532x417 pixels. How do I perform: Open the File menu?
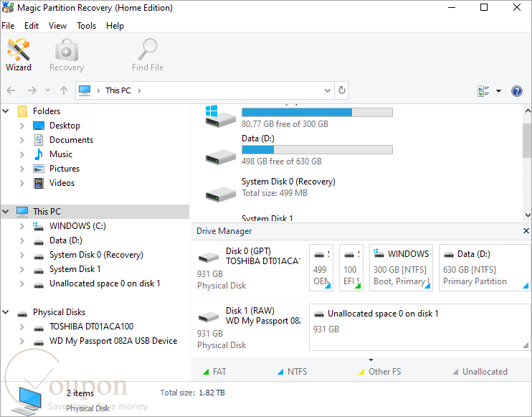coord(8,26)
